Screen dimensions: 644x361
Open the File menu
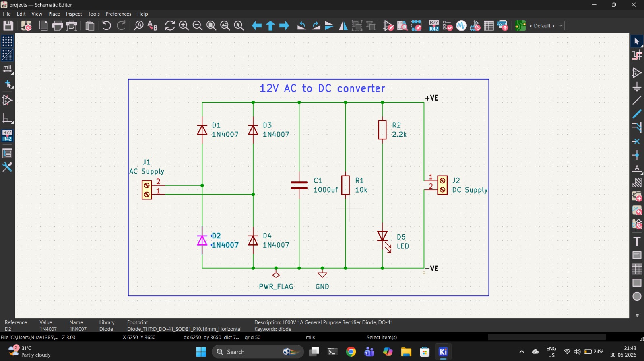coord(7,14)
